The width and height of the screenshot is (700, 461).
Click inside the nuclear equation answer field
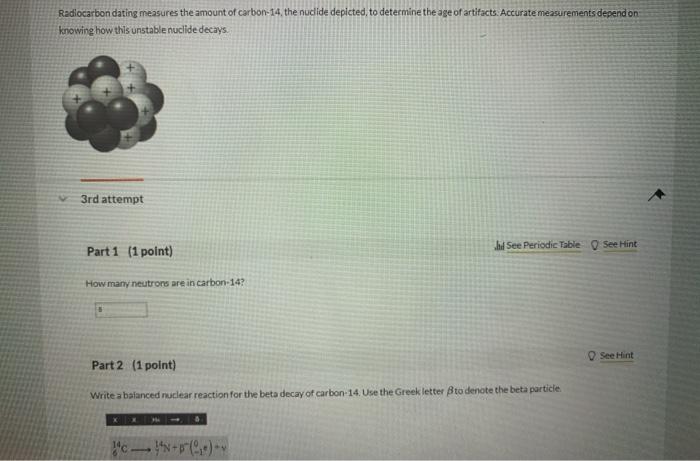tap(169, 448)
